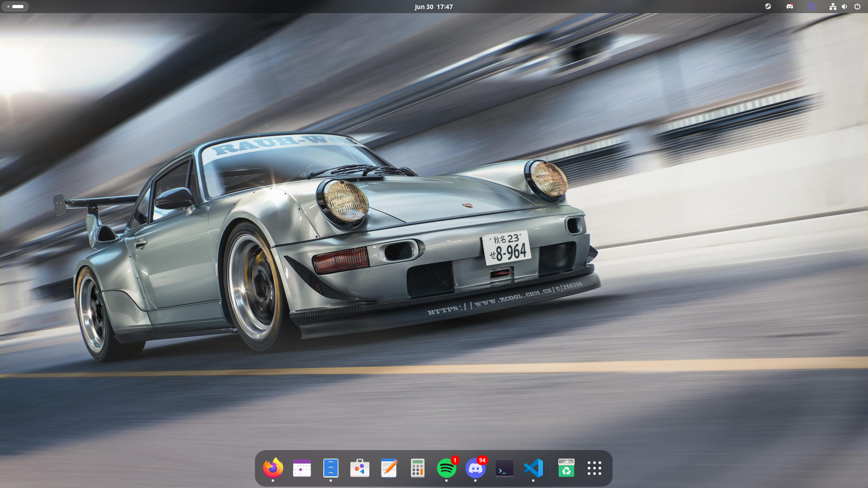The width and height of the screenshot is (868, 488).
Task: Open the power system menu
Action: coord(857,6)
